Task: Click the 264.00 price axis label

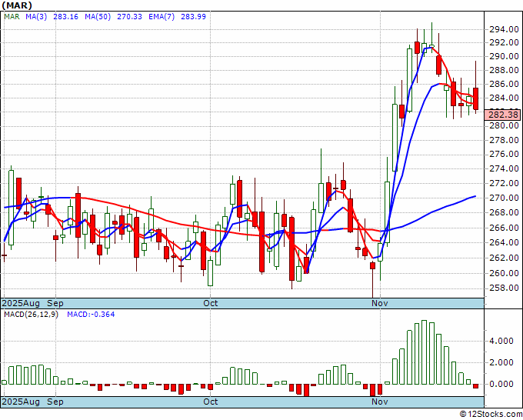Action: 504,242
